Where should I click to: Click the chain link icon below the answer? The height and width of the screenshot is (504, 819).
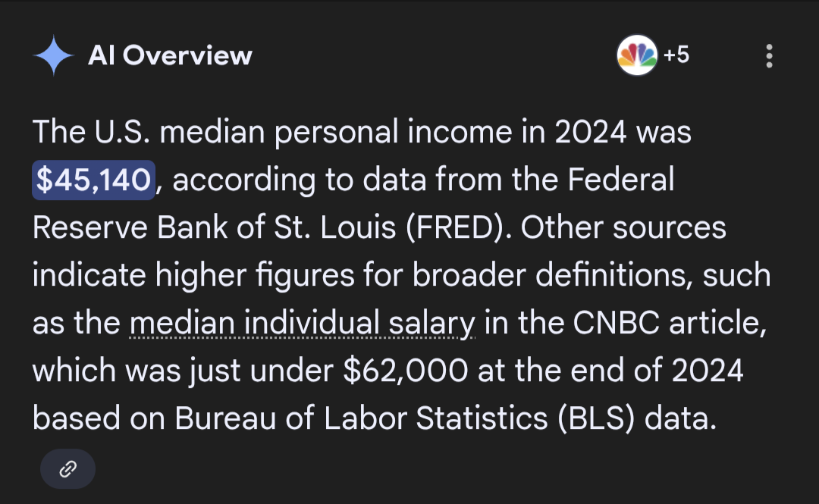click(x=67, y=469)
